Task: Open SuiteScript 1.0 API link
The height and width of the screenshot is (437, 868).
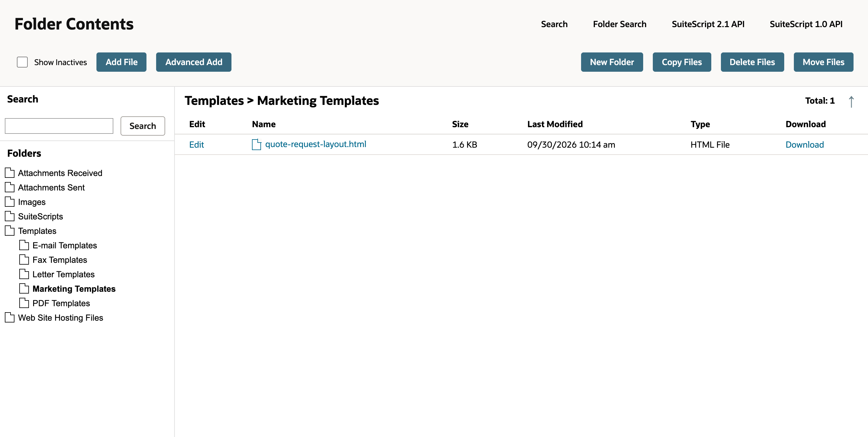Action: point(806,24)
